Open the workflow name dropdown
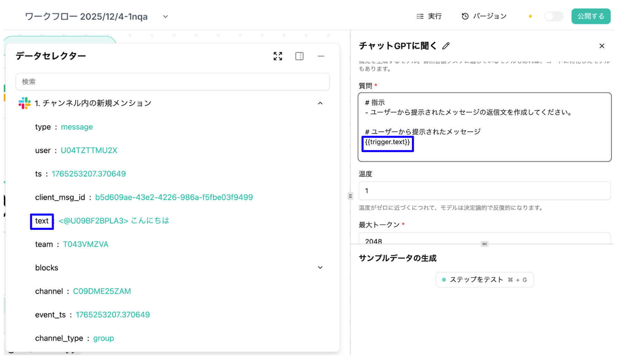The height and width of the screenshot is (364, 639). click(165, 17)
